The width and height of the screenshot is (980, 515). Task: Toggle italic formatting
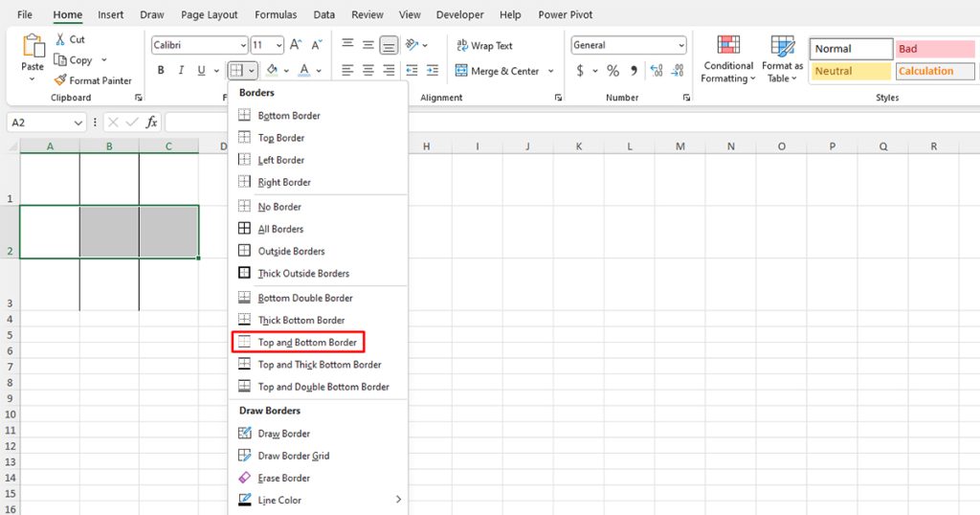click(181, 71)
